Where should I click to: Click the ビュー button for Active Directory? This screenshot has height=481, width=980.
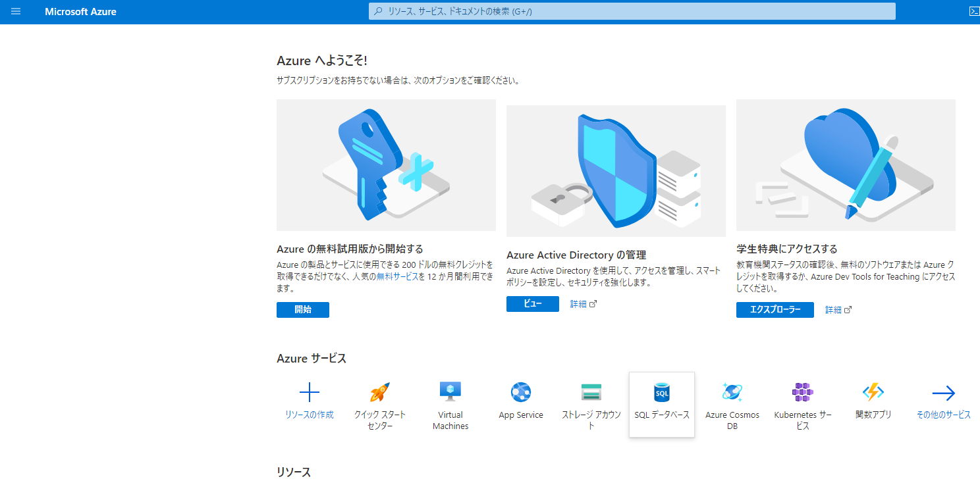[533, 304]
